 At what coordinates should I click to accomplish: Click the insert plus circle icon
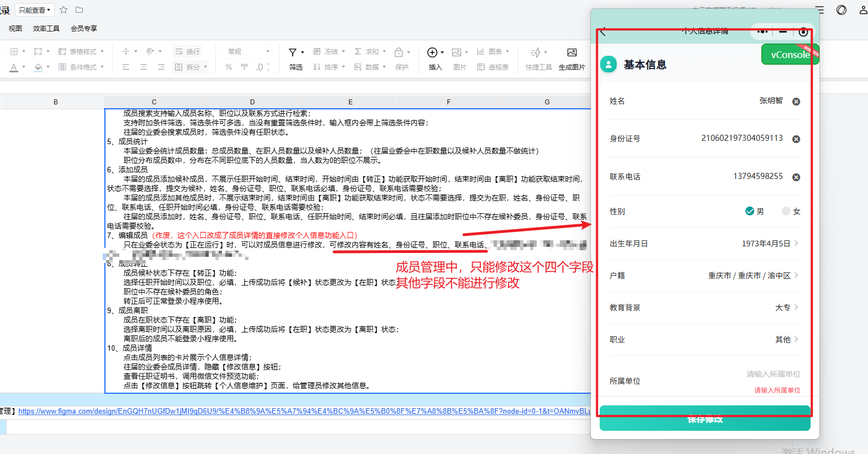[432, 52]
